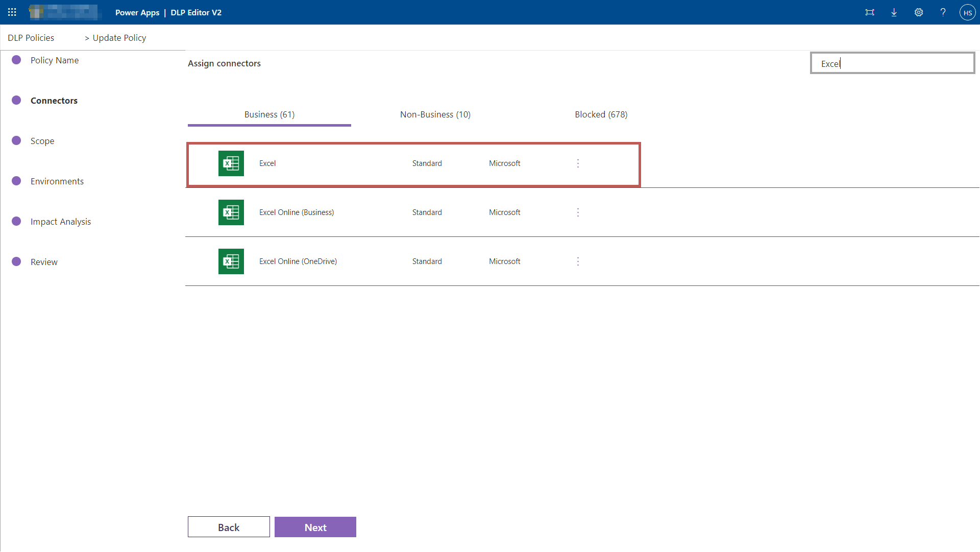Click the download icon in the header
This screenshot has width=980, height=552.
pyautogui.click(x=894, y=12)
